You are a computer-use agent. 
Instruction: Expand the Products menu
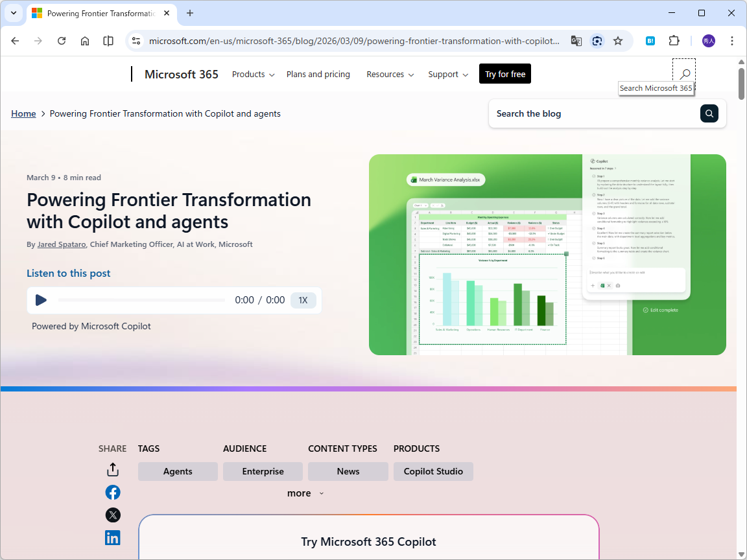coord(253,75)
